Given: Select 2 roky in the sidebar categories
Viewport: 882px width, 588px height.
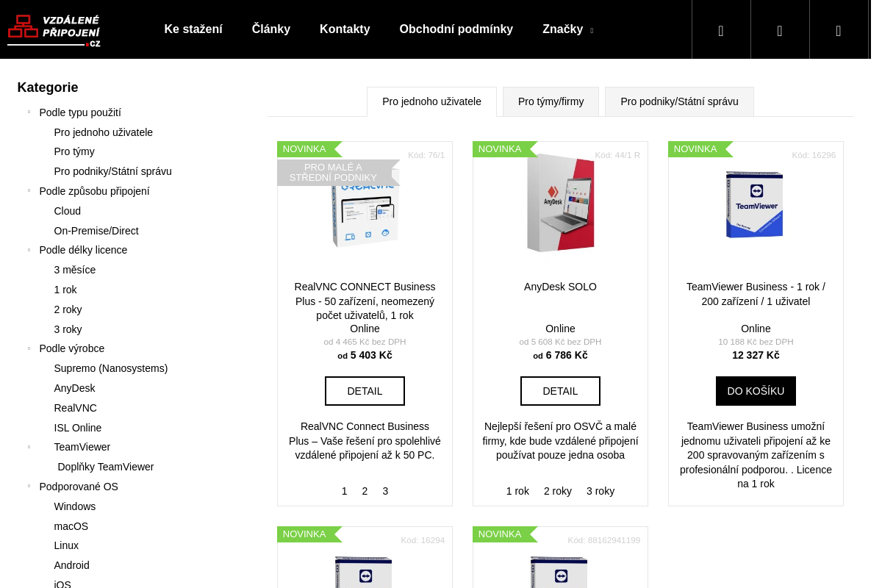Looking at the screenshot, I should coord(68,309).
